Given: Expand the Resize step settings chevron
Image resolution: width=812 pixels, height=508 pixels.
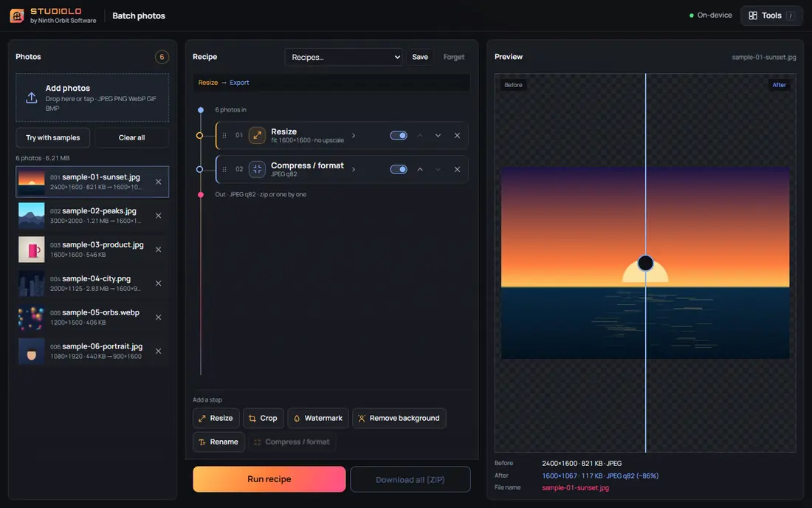Looking at the screenshot, I should [354, 136].
